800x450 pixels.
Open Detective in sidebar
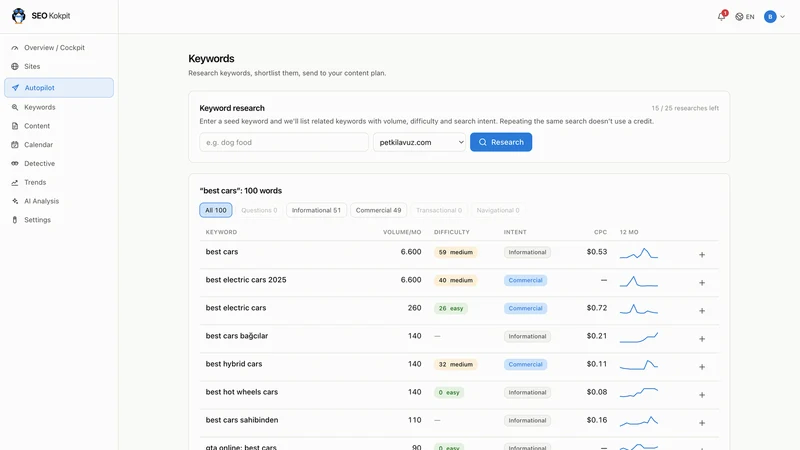point(59,164)
